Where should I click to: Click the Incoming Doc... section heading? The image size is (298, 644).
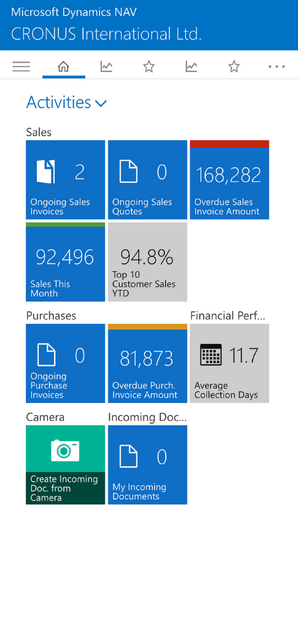[147, 417]
